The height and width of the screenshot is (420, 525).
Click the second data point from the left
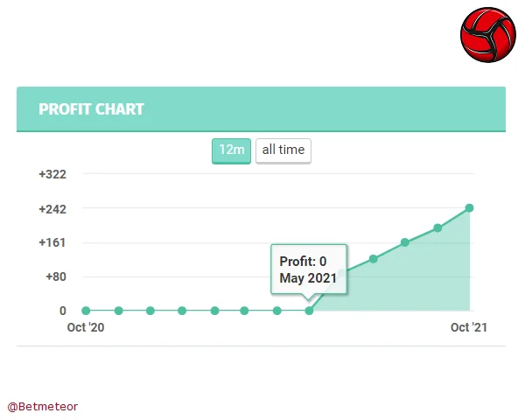(x=118, y=311)
